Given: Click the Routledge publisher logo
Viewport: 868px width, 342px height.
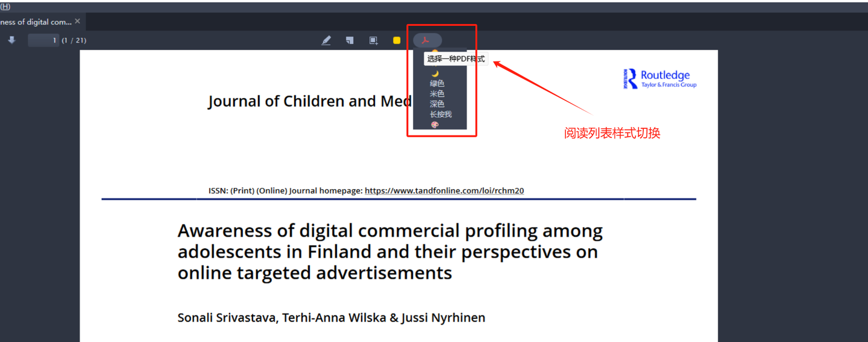Looking at the screenshot, I should tap(660, 79).
